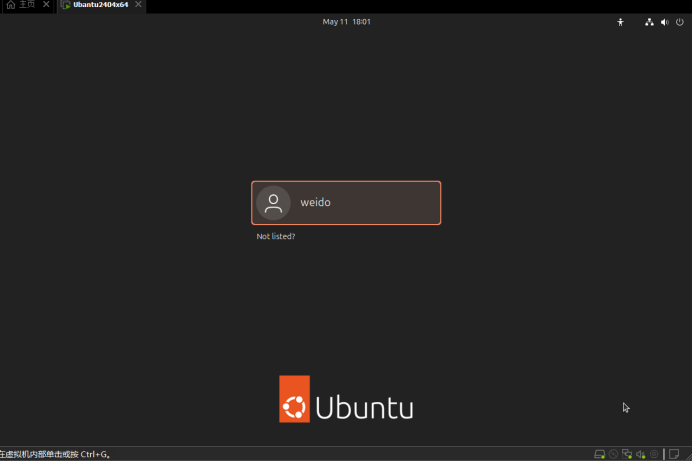Click the CD/DVD drive icon in the VM status bar
This screenshot has width=692, height=462.
point(613,454)
